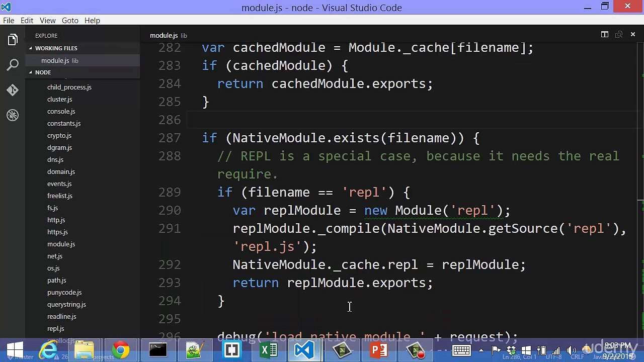Screen dimensions: 644x362
Task: Click the volume speaker tray icon
Action: click(x=572, y=350)
